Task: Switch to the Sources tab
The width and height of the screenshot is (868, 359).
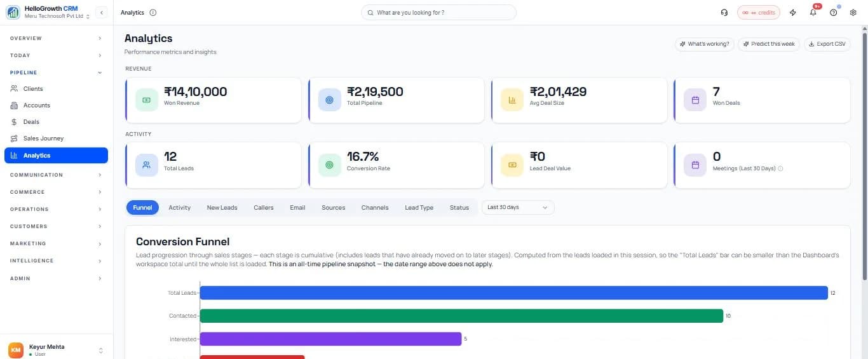Action: pos(334,208)
